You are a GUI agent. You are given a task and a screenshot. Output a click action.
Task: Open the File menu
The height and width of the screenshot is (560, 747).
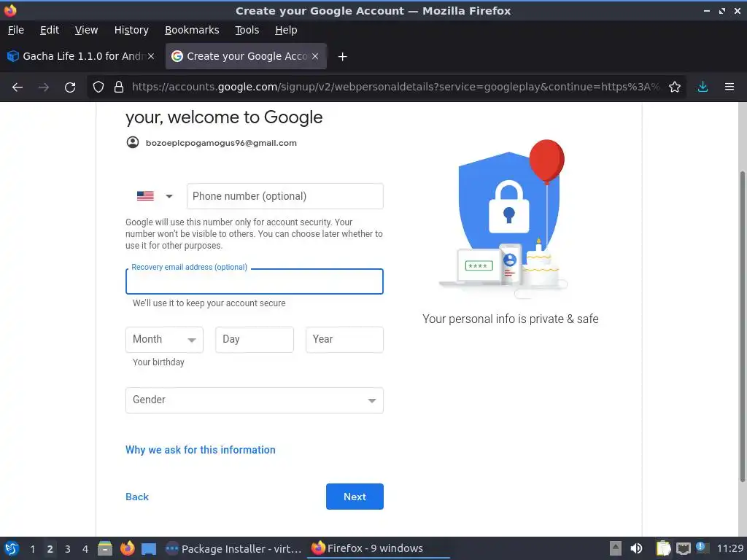point(16,30)
